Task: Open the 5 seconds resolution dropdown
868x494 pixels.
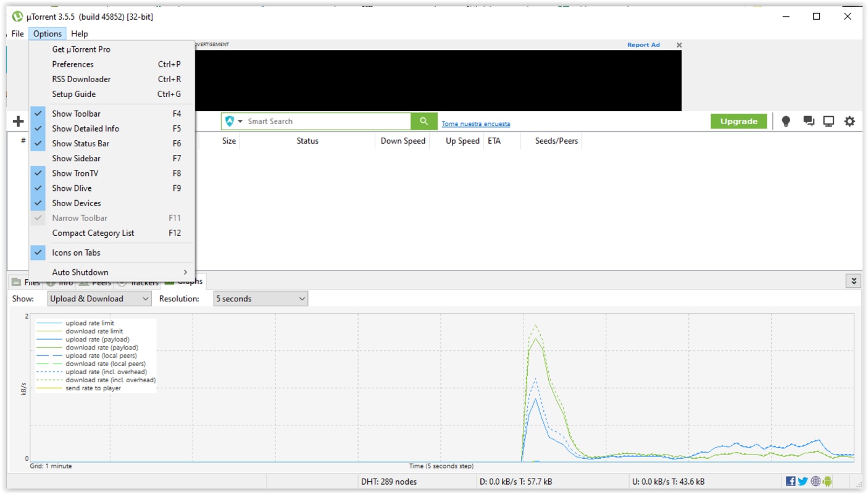Action: click(261, 298)
